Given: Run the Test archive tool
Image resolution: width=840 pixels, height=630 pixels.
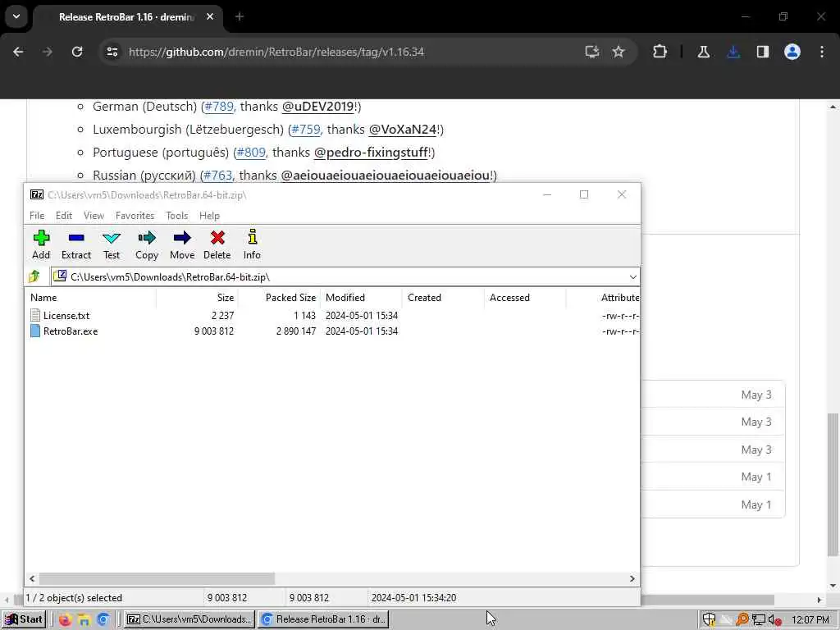Looking at the screenshot, I should (112, 244).
